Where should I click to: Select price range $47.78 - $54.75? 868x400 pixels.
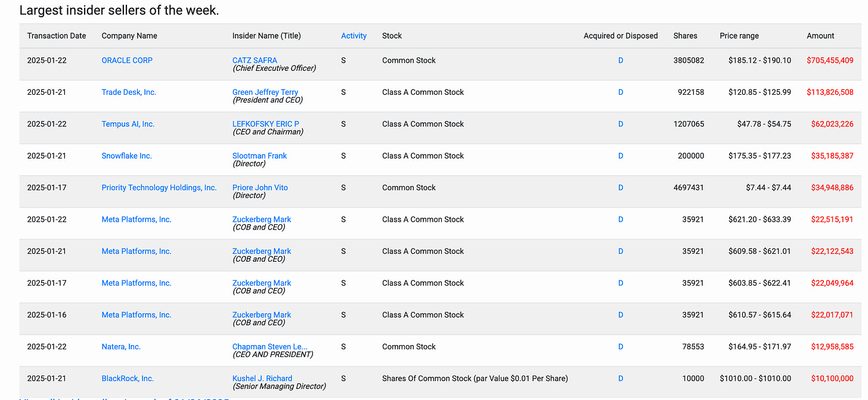click(764, 124)
